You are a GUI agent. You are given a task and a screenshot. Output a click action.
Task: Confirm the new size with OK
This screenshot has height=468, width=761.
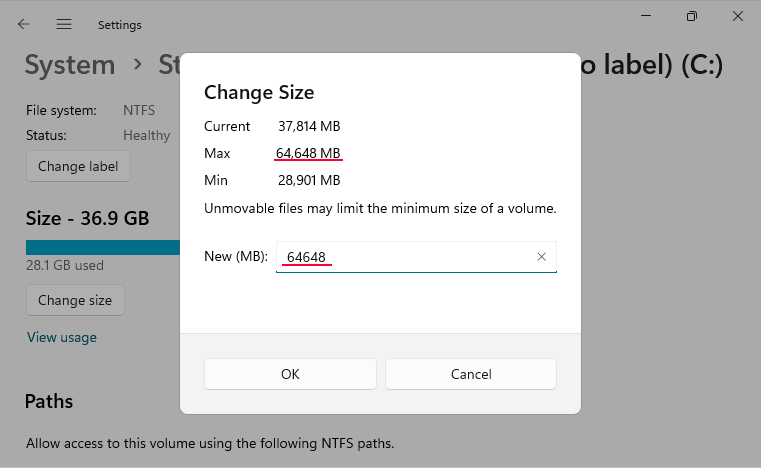coord(290,374)
